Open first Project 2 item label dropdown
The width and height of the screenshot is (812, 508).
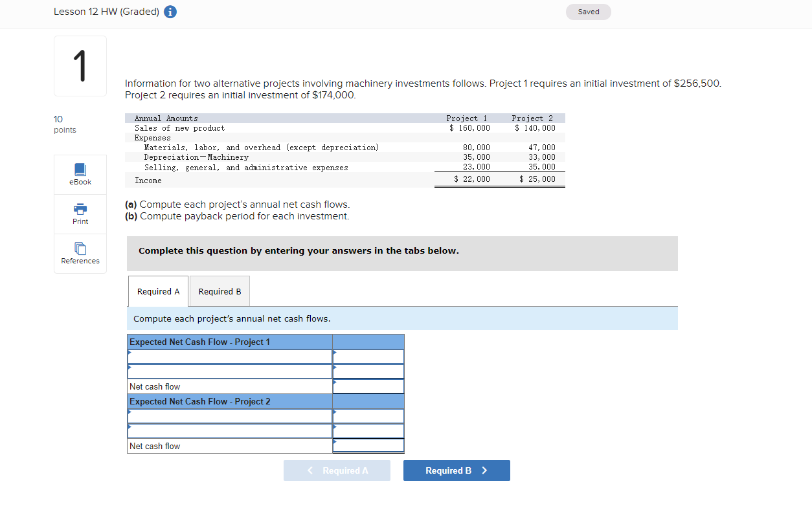tap(230, 416)
